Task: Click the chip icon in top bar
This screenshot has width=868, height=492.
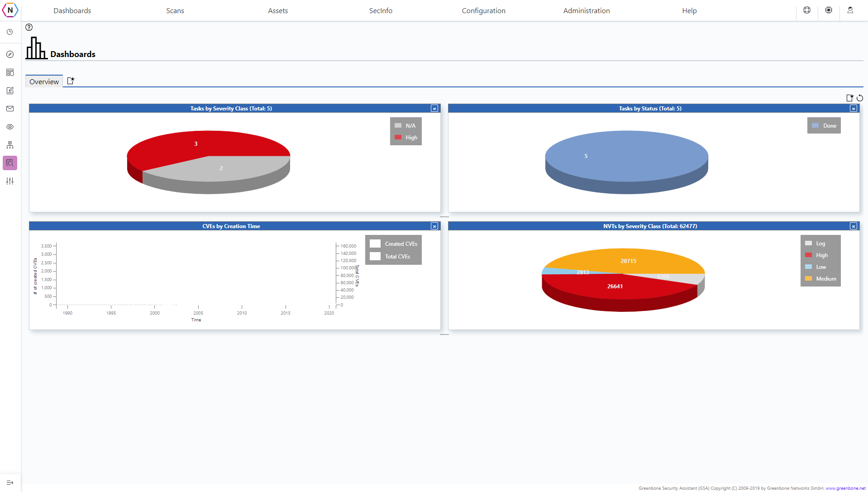Action: point(829,10)
